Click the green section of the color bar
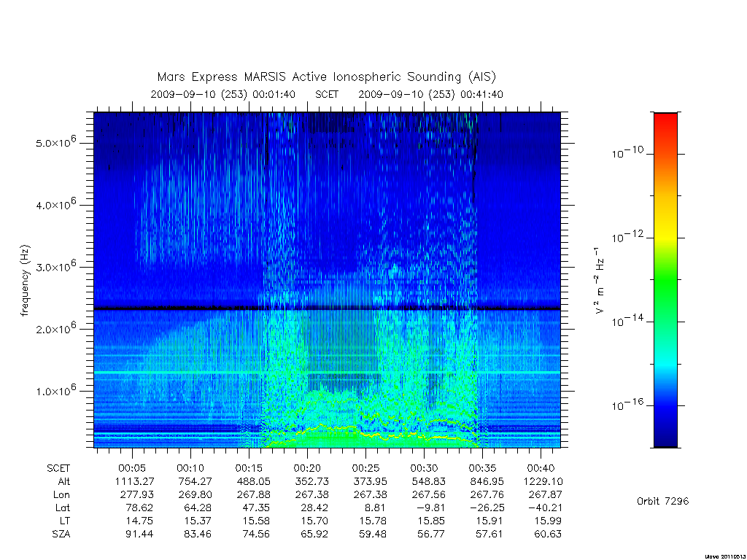Image resolution: width=747 pixels, height=560 pixels. click(665, 281)
